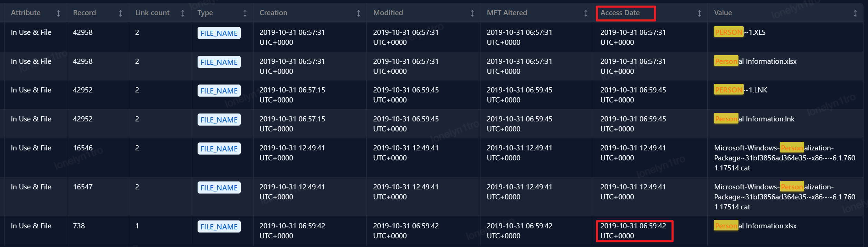This screenshot has height=247, width=868.
Task: Sort by Record using sort arrows
Action: pyautogui.click(x=121, y=13)
